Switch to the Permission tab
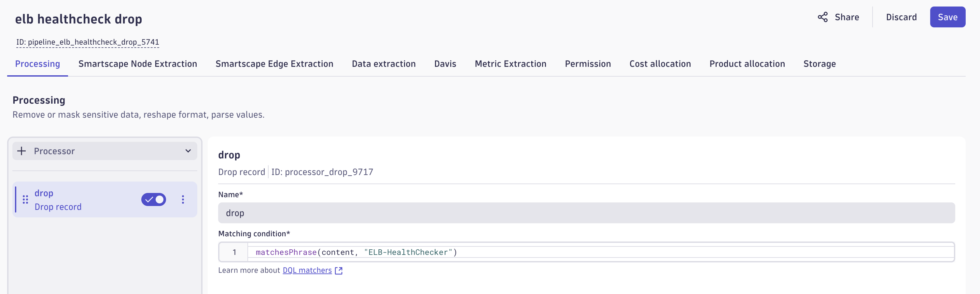The image size is (980, 294). click(x=588, y=64)
